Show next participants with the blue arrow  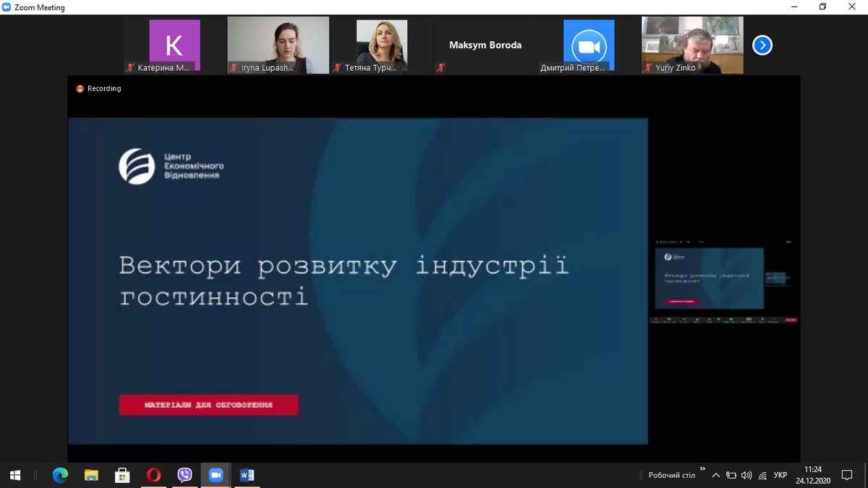point(762,46)
